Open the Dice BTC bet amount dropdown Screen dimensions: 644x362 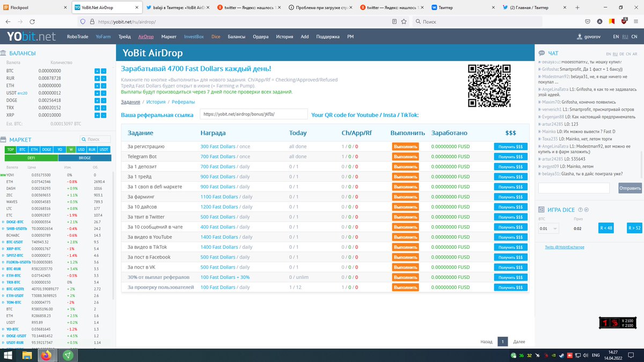(548, 228)
